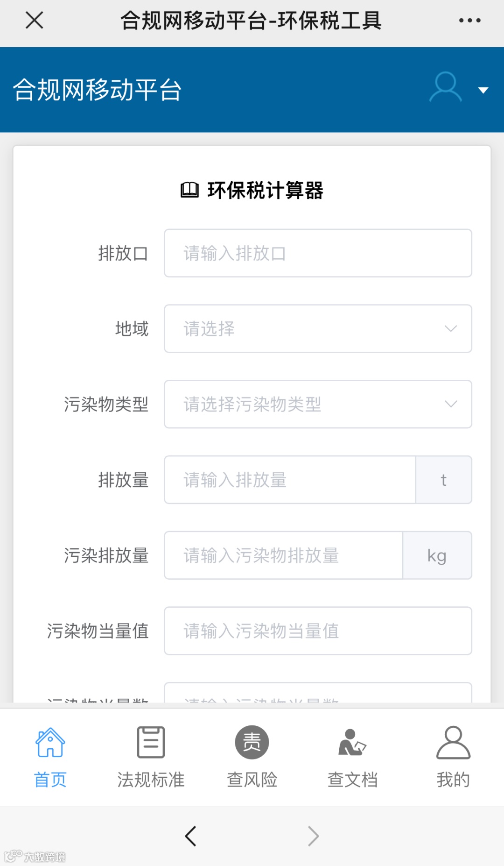Open the 地域 region dropdown
The image size is (504, 866).
click(x=317, y=329)
